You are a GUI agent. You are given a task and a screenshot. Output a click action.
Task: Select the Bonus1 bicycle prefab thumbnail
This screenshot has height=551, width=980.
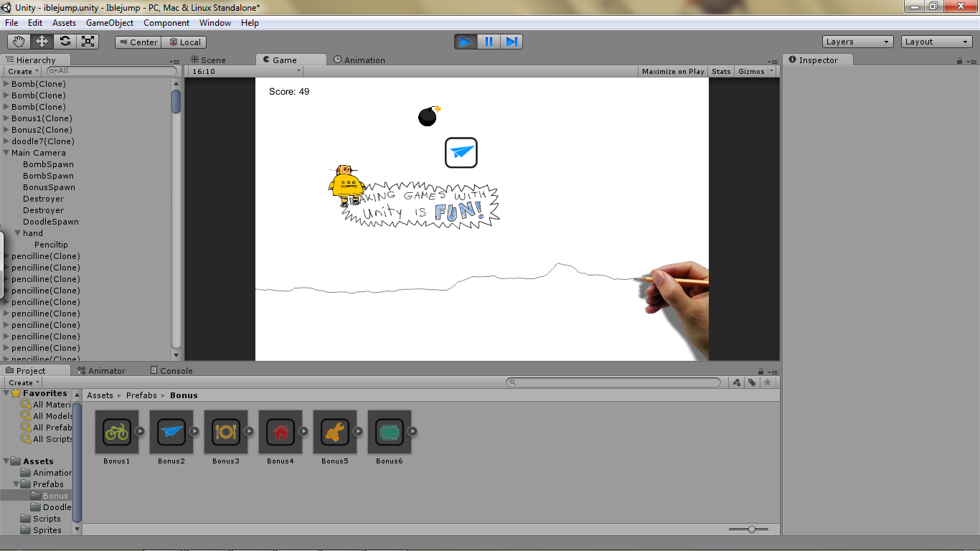(x=117, y=432)
